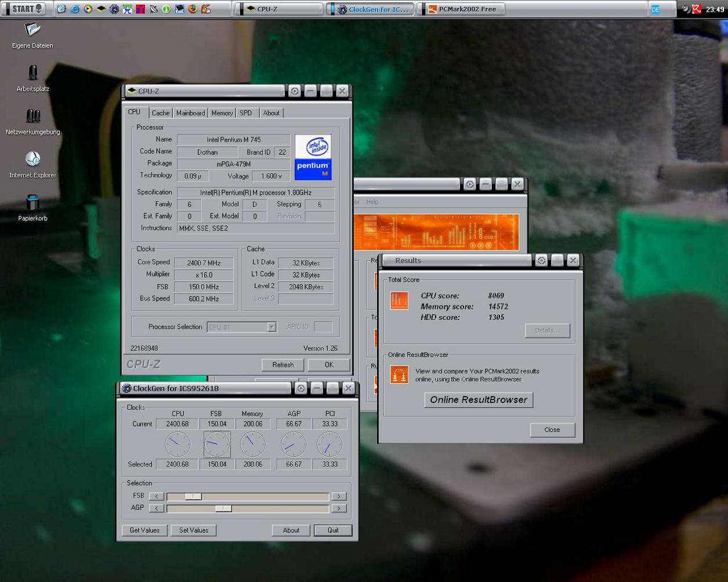Launch ClockGen icon in quick launch
Screen dimensions: 728x582
click(x=114, y=9)
